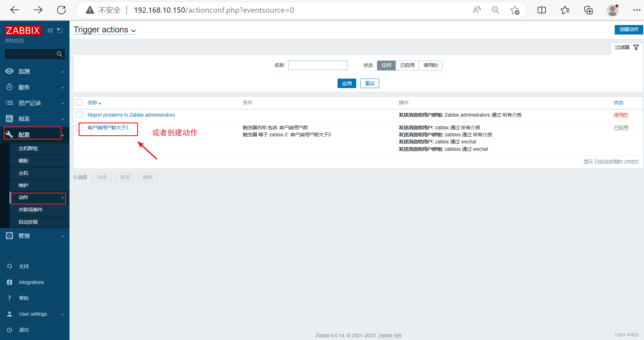Expand the 资产记录 menu chevron
This screenshot has width=644, height=340.
tap(62, 103)
